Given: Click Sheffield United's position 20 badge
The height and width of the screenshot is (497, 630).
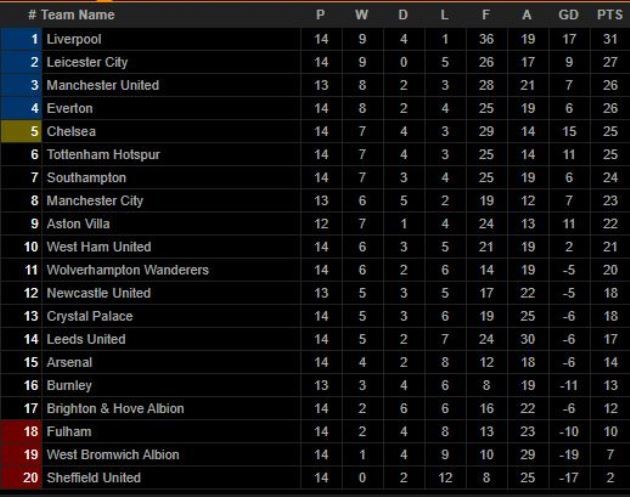Looking at the screenshot, I should coord(21,477).
